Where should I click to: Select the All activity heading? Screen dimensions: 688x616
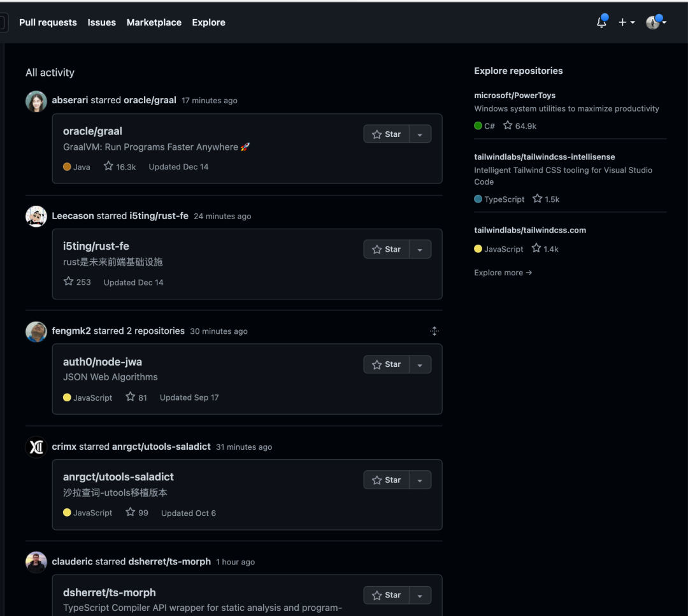[x=50, y=73]
